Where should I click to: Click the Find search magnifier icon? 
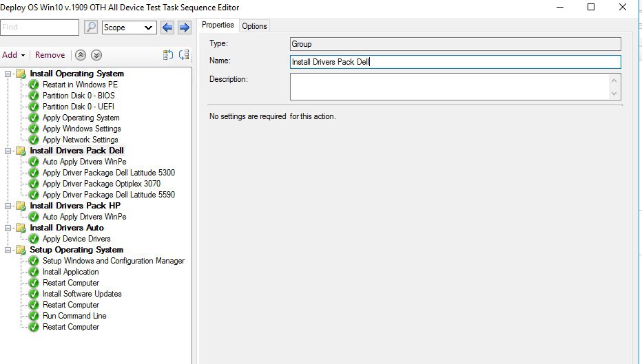tap(91, 28)
